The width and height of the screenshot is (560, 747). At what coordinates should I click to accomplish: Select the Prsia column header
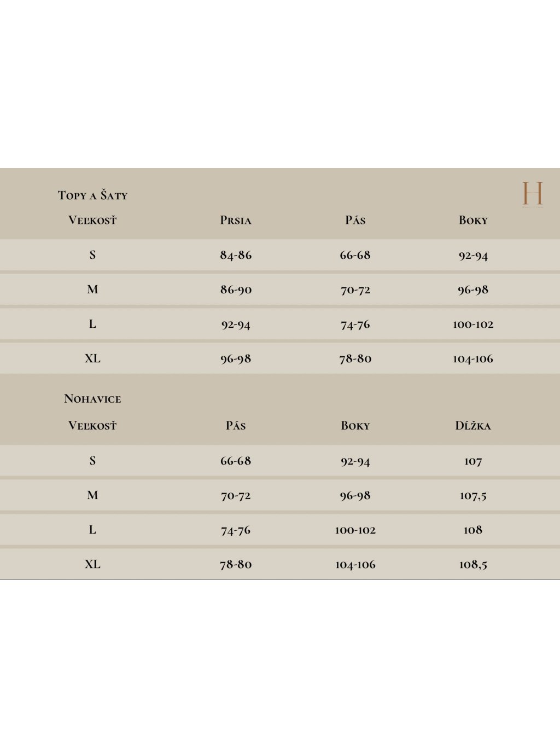click(x=236, y=221)
